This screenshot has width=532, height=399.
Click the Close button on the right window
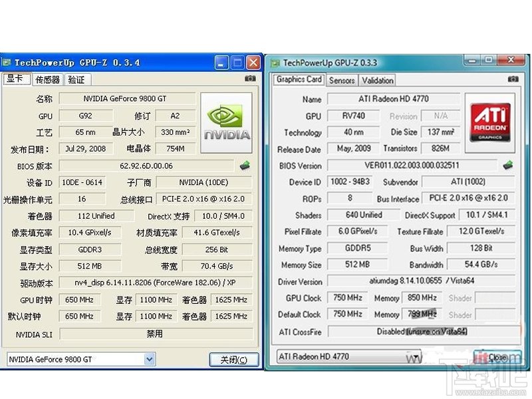(x=497, y=356)
